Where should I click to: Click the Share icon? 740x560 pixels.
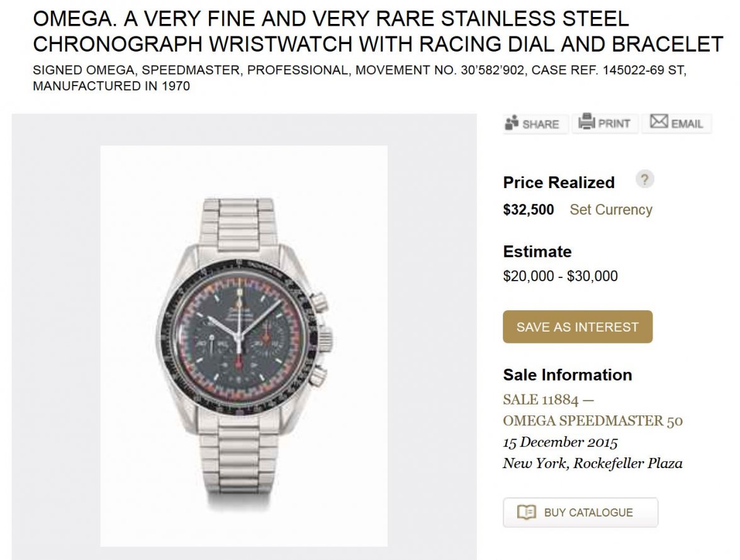[x=511, y=123]
